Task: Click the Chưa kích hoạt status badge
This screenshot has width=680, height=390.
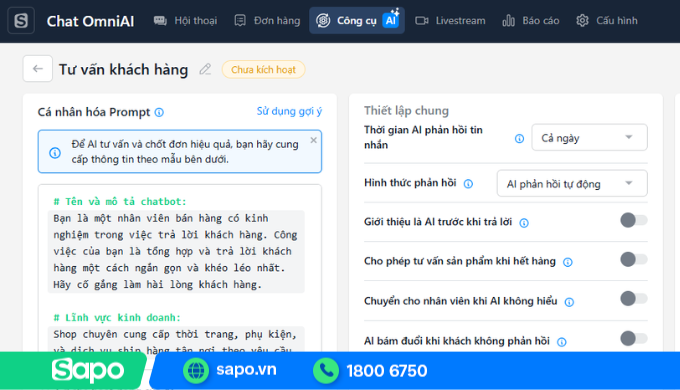Action: tap(263, 69)
